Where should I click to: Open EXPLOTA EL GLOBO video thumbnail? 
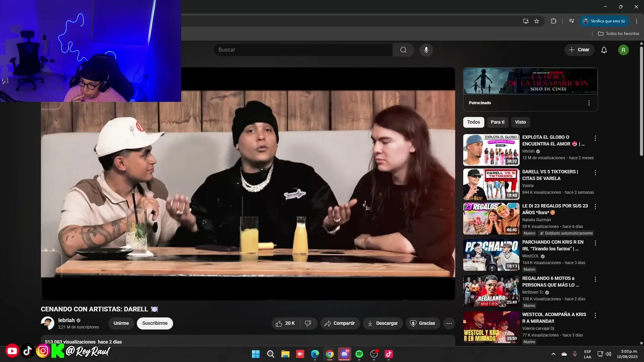coord(491,150)
